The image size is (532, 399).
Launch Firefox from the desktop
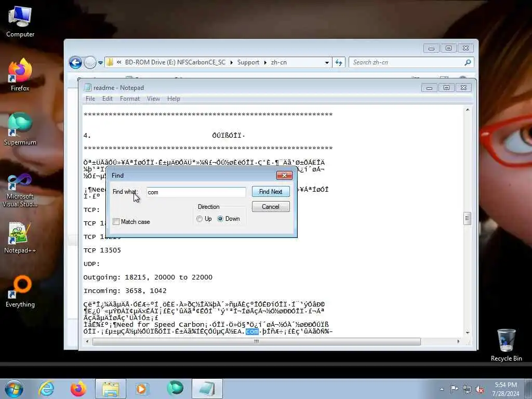pyautogui.click(x=20, y=75)
